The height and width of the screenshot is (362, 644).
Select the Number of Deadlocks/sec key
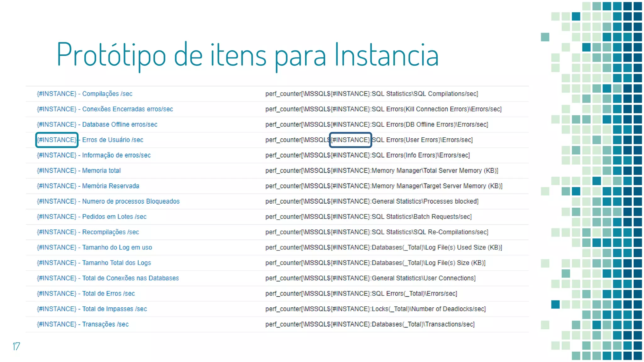(x=375, y=309)
